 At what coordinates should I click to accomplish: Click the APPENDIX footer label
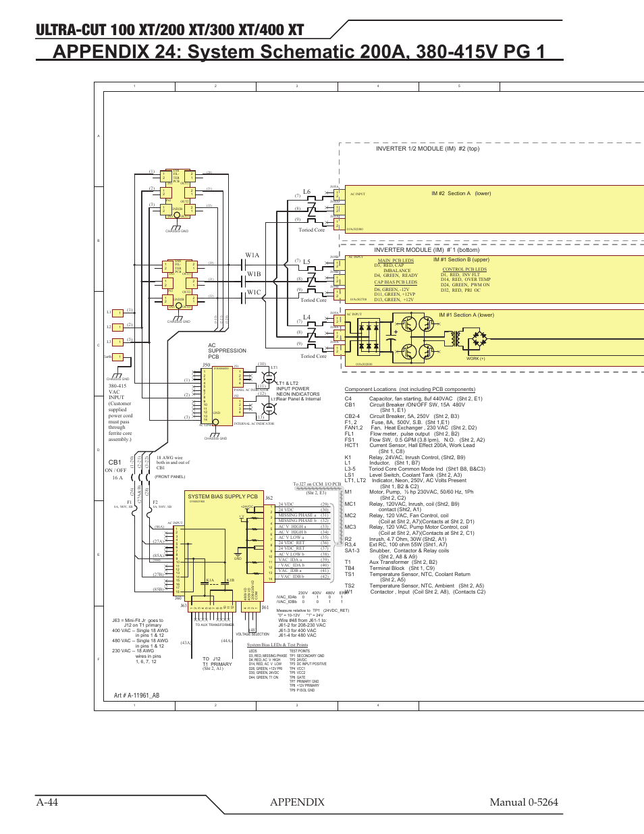[x=297, y=802]
